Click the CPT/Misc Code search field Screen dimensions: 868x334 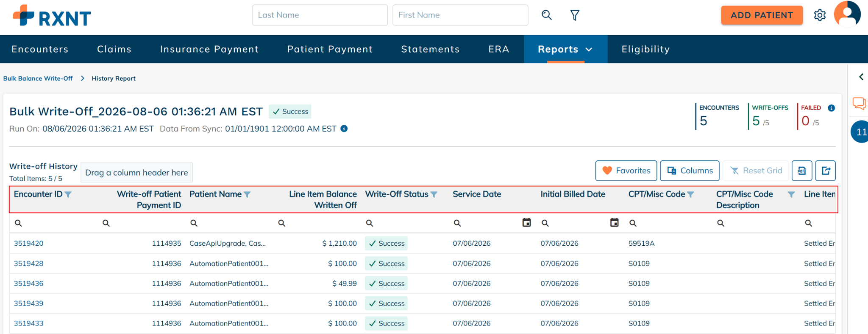[669, 223]
